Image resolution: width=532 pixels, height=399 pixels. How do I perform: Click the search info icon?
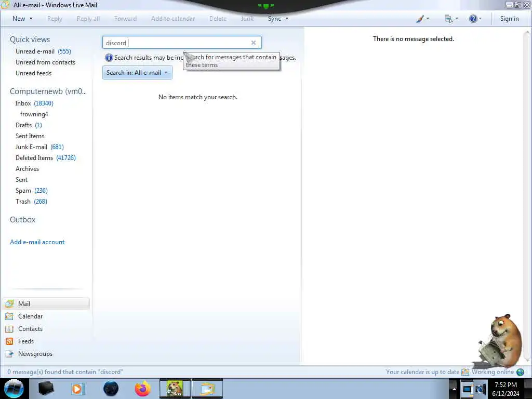(x=109, y=58)
